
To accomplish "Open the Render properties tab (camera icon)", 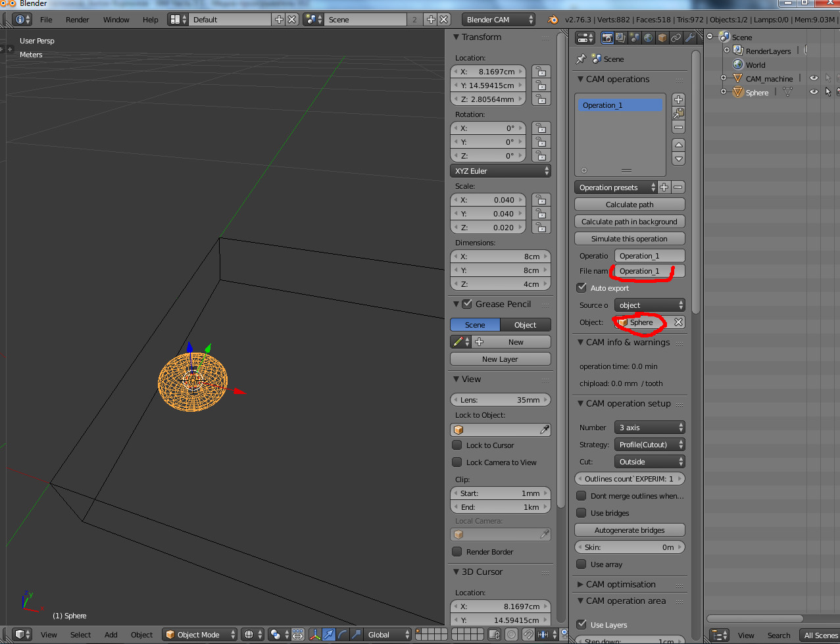I will click(606, 37).
